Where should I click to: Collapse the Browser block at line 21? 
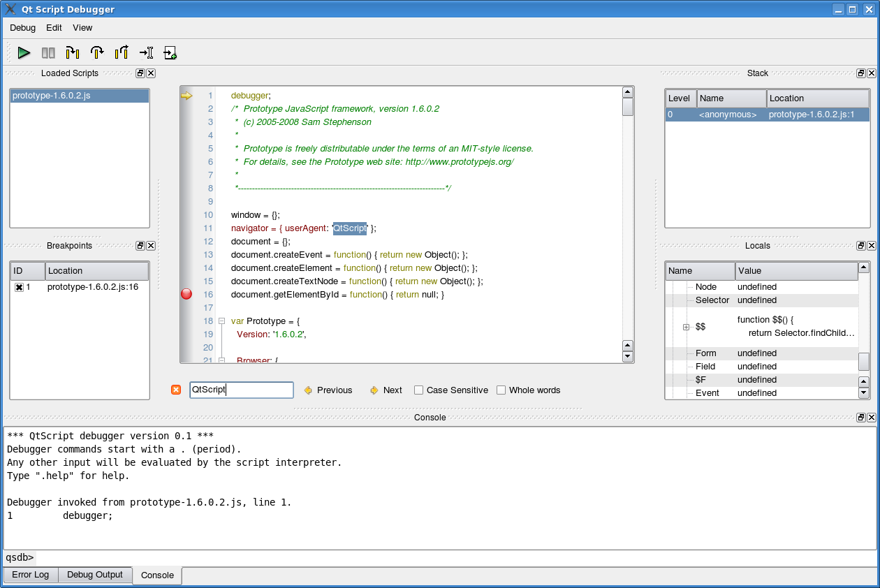click(221, 359)
